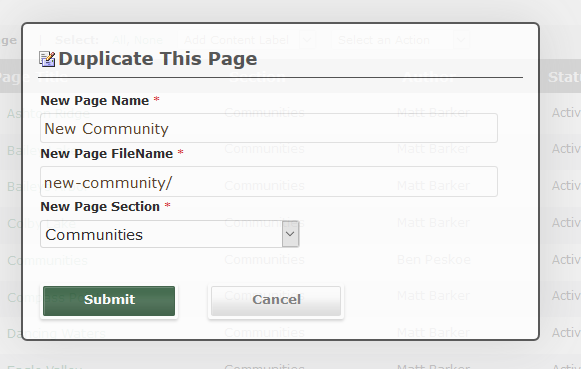581x369 pixels.
Task: Cancel the duplicate page dialog
Action: tap(276, 301)
